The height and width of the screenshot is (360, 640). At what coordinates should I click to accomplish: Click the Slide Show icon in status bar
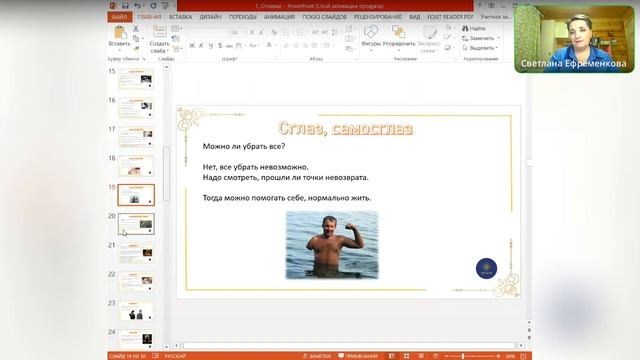pos(436,356)
